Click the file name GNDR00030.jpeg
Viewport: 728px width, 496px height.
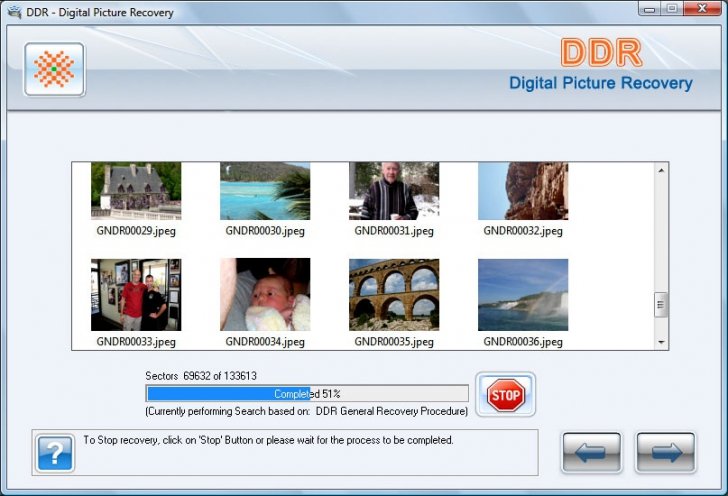tap(265, 231)
